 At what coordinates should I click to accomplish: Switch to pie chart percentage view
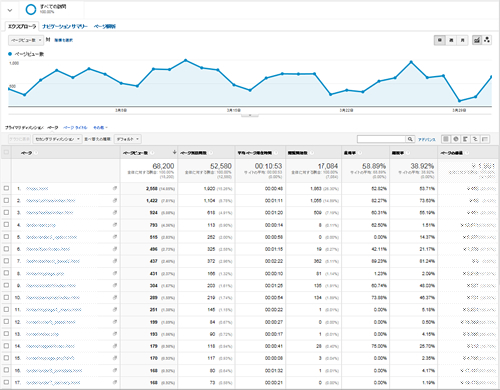click(456, 139)
